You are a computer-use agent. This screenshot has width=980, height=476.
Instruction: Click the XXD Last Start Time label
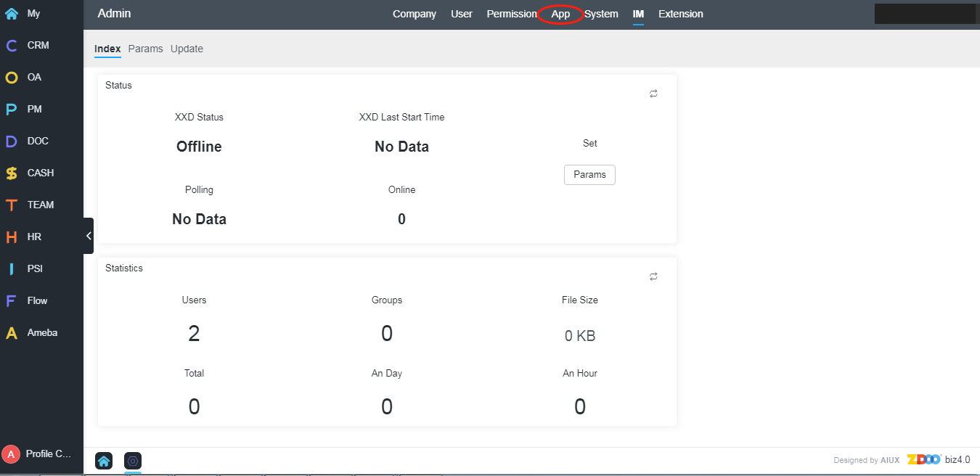401,117
